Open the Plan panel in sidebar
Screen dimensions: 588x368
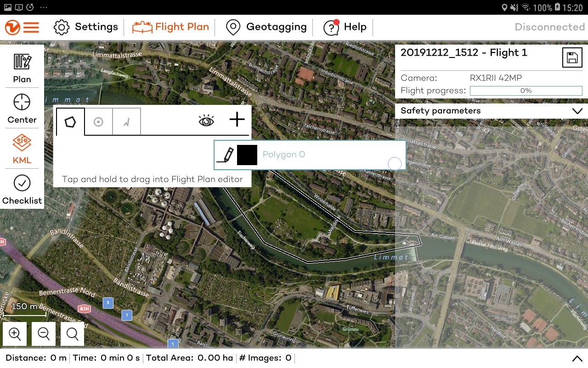(x=22, y=68)
